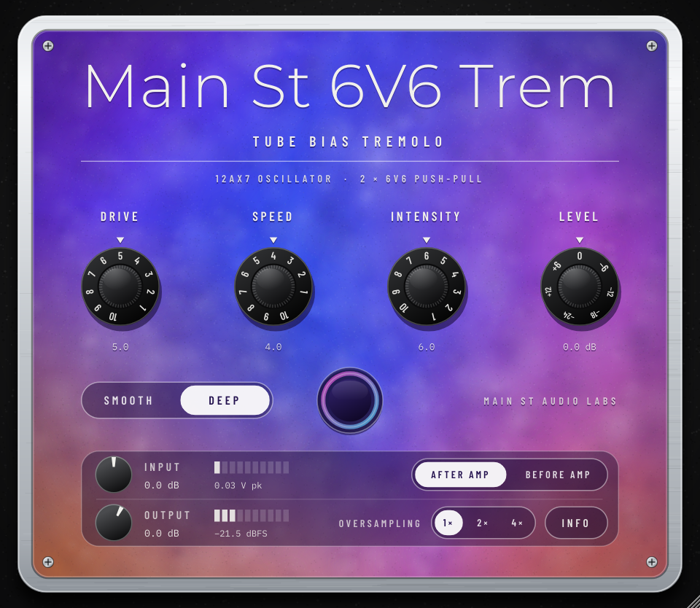700x608 pixels.
Task: Click the TUBE BIAS TREMOLO subtitle
Action: tap(349, 142)
